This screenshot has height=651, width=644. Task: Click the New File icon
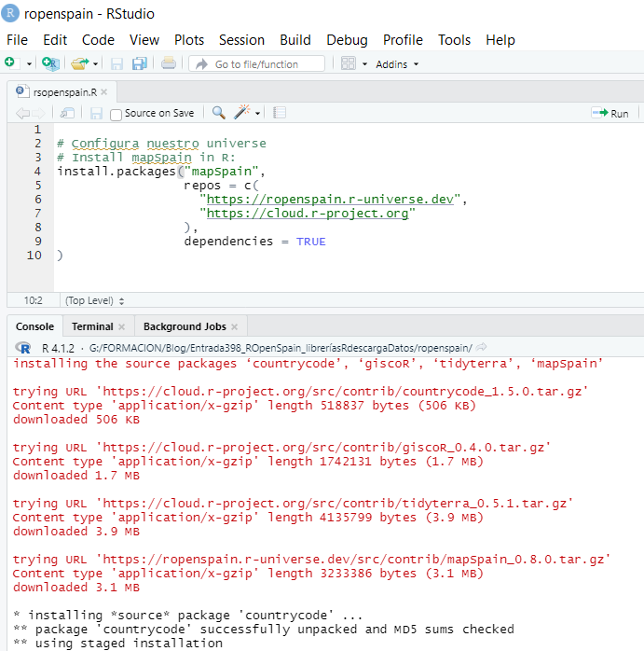(10, 63)
